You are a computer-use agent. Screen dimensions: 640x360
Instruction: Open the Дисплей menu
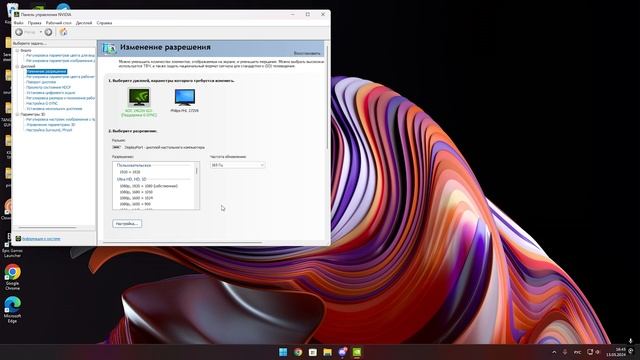pyautogui.click(x=84, y=23)
